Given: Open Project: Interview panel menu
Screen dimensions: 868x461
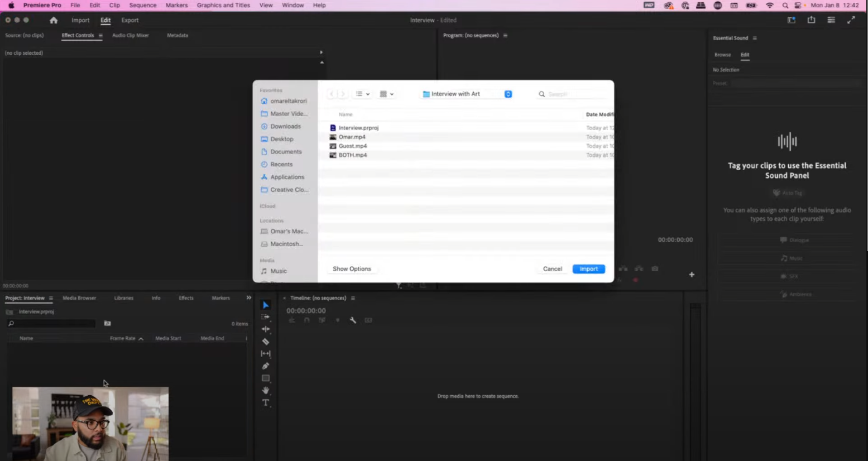Looking at the screenshot, I should 51,299.
